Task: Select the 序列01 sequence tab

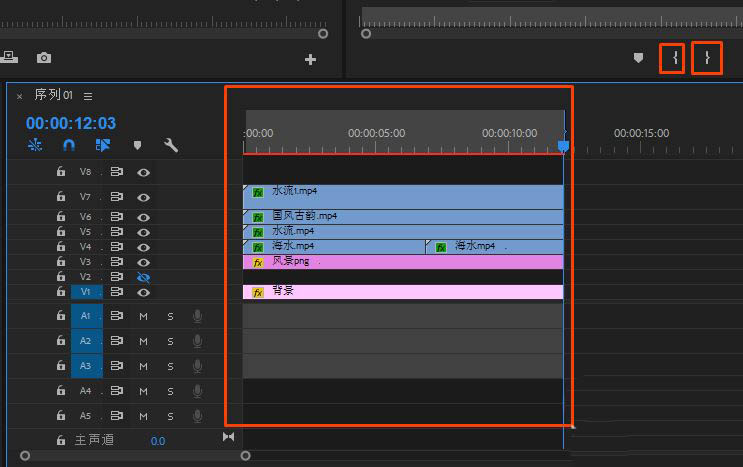Action: [54, 95]
